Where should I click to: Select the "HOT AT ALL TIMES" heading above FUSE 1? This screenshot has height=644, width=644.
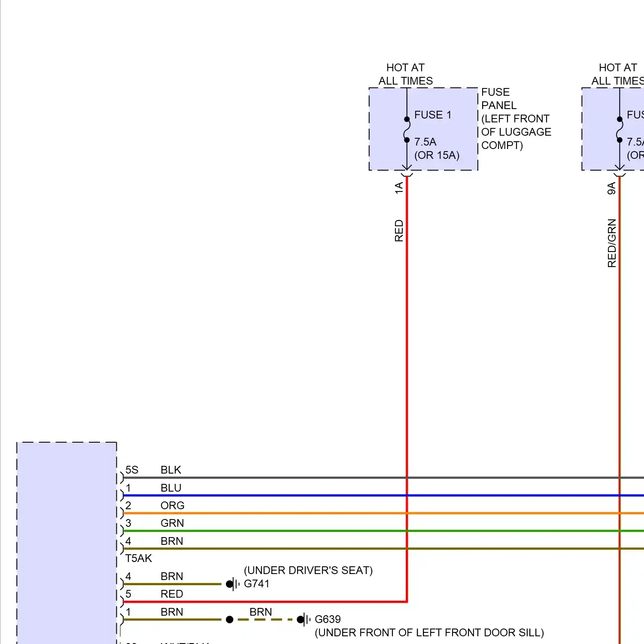(x=406, y=74)
